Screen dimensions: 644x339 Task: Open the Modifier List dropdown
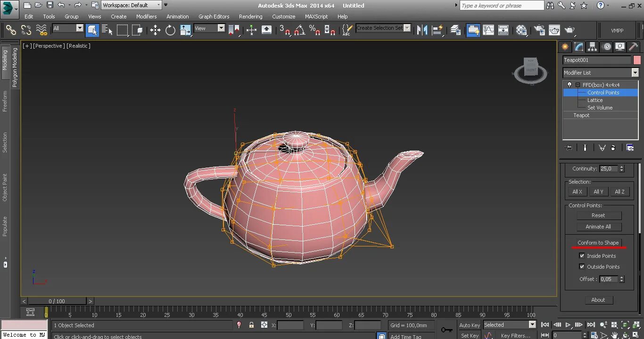pyautogui.click(x=635, y=73)
